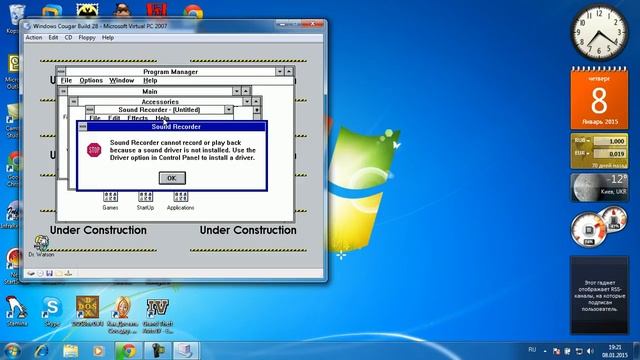Screen dimensions: 640x360
Task: Select the StartUp program group icon
Action: pos(145,200)
